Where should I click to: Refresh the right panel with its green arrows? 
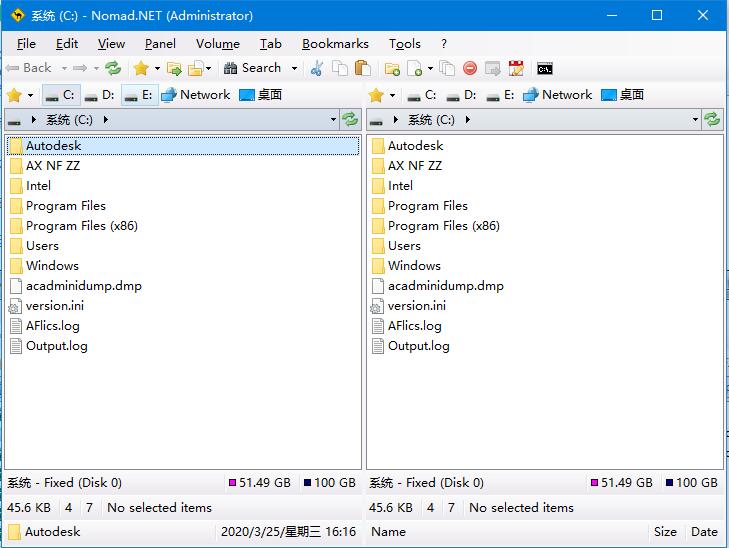coord(712,119)
